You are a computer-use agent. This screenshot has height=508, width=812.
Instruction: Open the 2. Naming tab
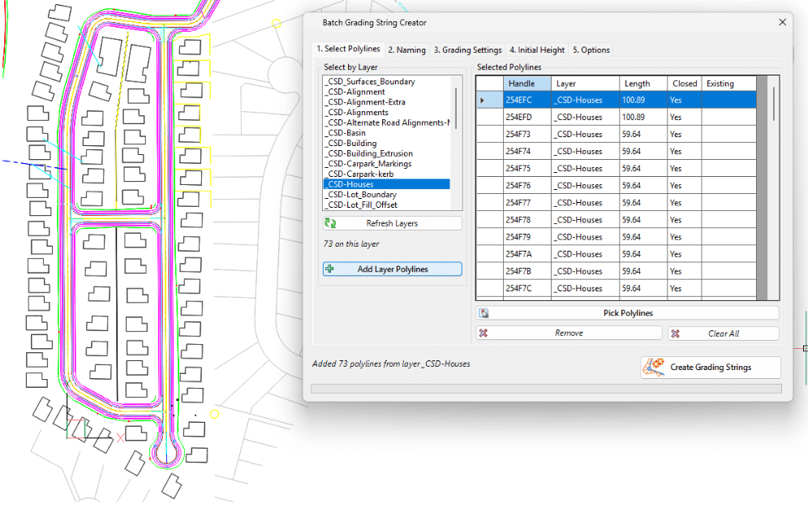(x=406, y=50)
